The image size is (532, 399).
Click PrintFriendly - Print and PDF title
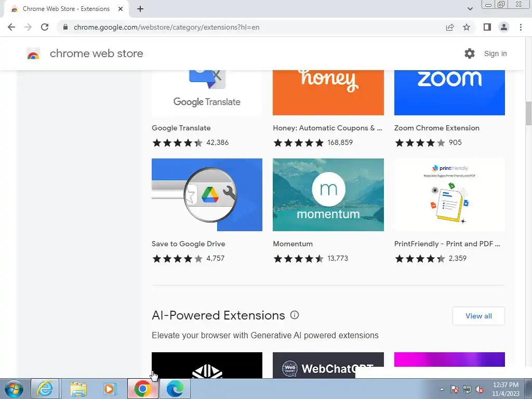click(447, 244)
